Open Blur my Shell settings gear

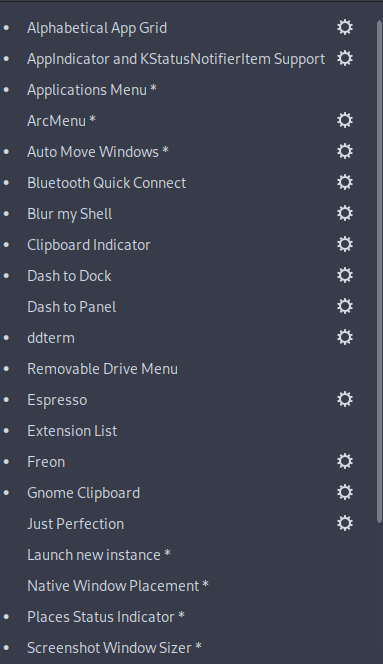tap(345, 213)
